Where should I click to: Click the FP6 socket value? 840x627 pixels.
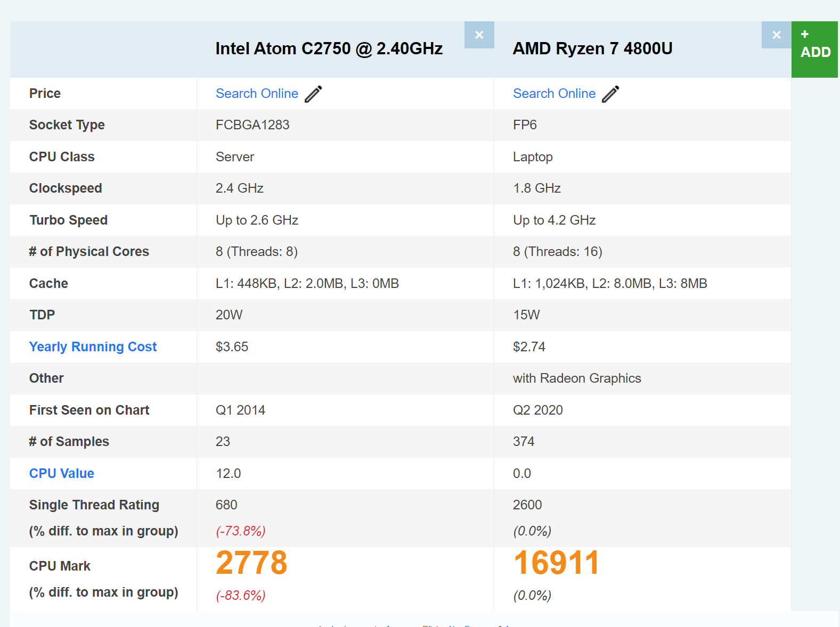[525, 125]
